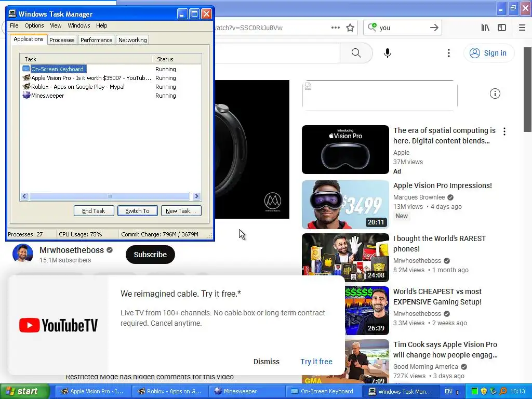This screenshot has height=399, width=532.
Task: Click the browser search box containing 'you'
Action: [x=402, y=28]
